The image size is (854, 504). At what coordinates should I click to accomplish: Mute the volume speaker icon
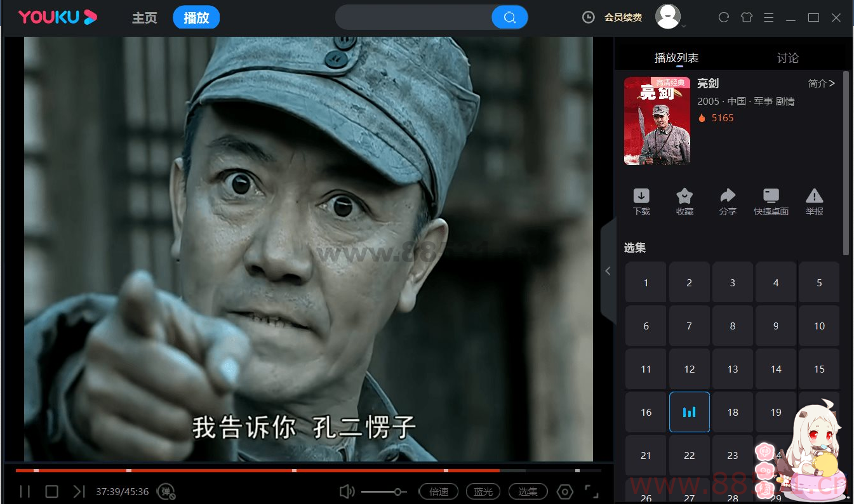tap(347, 491)
